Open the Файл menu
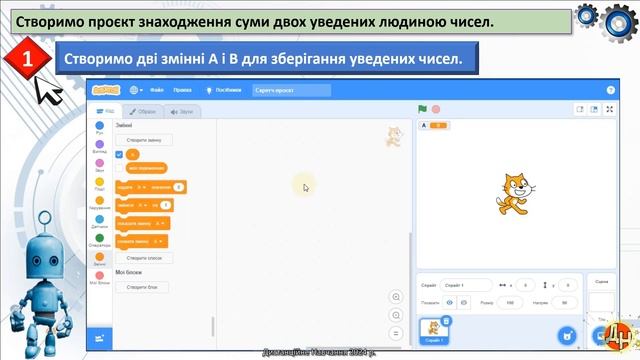This screenshot has width=640, height=360. tap(157, 90)
